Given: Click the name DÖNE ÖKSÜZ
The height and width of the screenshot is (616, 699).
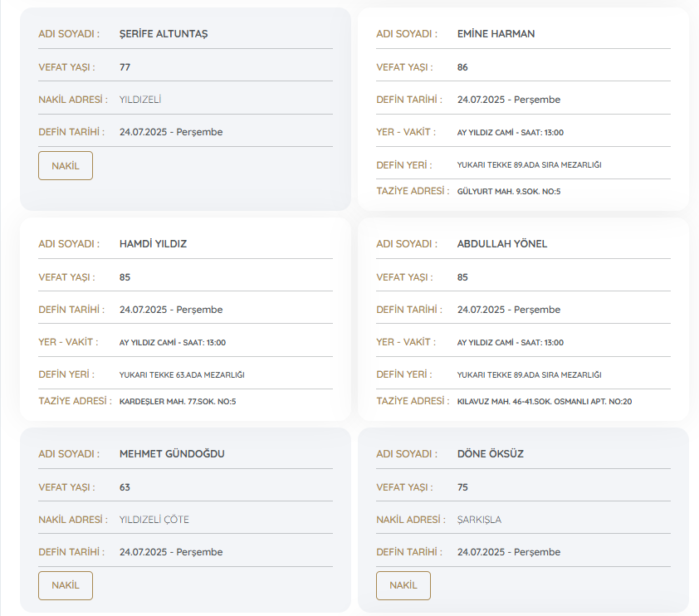Looking at the screenshot, I should click(x=490, y=454).
